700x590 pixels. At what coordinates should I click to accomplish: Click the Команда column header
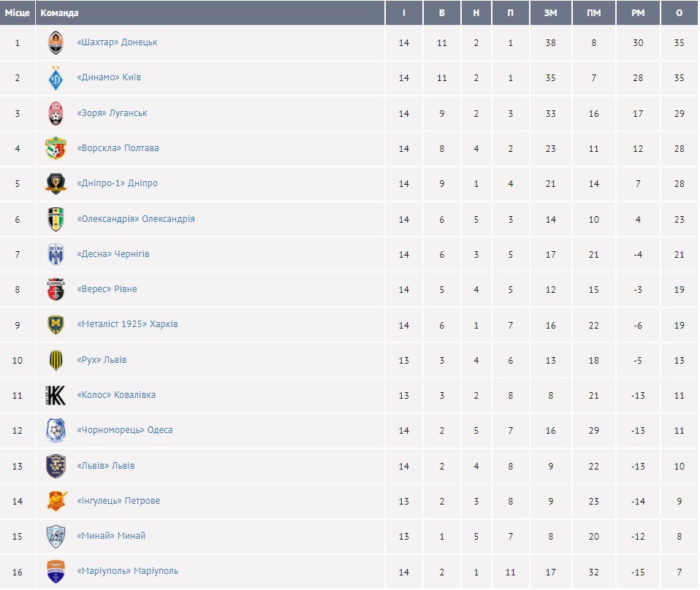(60, 13)
